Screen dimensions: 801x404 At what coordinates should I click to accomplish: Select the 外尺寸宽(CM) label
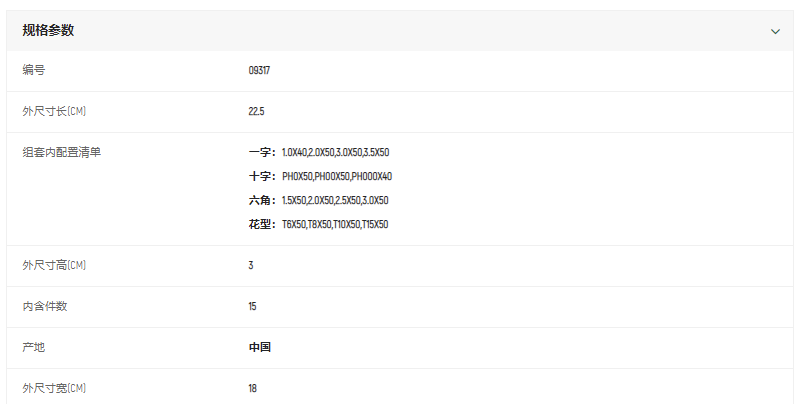[x=61, y=388]
